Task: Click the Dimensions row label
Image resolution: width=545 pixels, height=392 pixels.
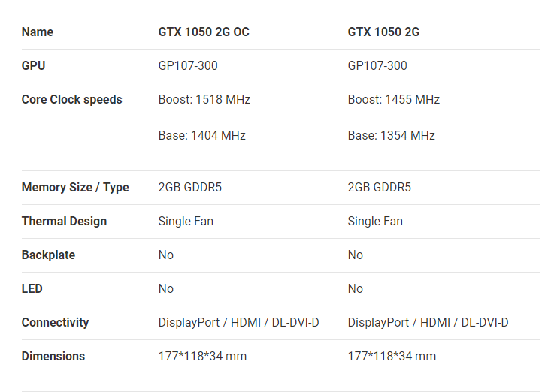Action: tap(53, 356)
